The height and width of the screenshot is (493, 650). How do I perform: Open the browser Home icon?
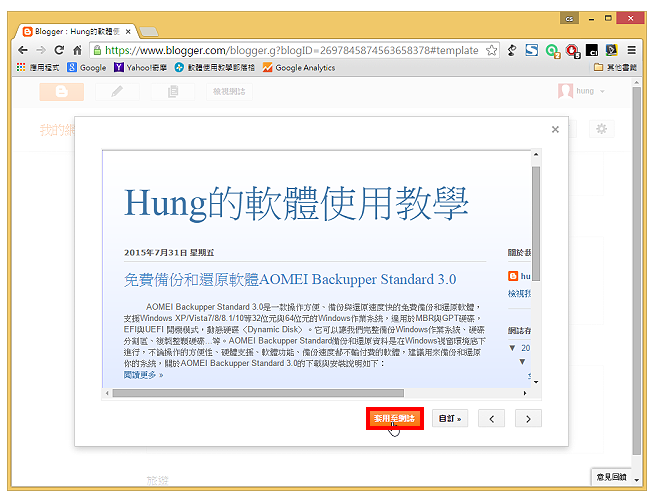point(77,50)
